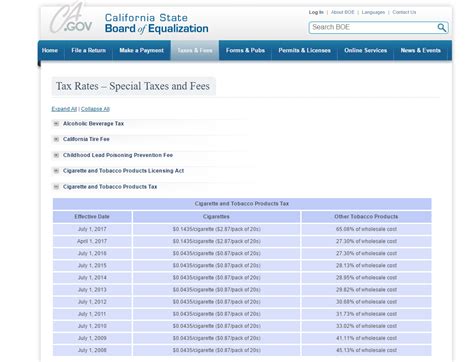Image resolution: width=474 pixels, height=362 pixels.
Task: Click the 33.02% of wholesale cost cell
Action: (x=366, y=326)
